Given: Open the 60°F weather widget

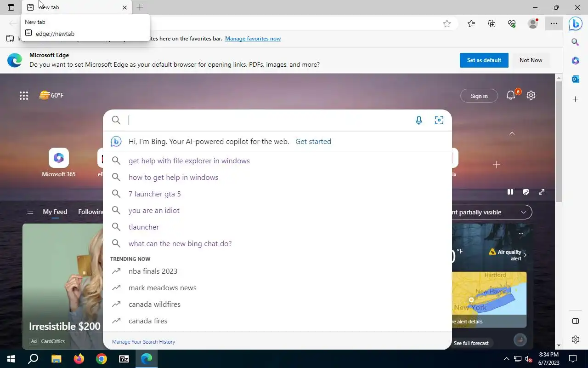Looking at the screenshot, I should 51,95.
